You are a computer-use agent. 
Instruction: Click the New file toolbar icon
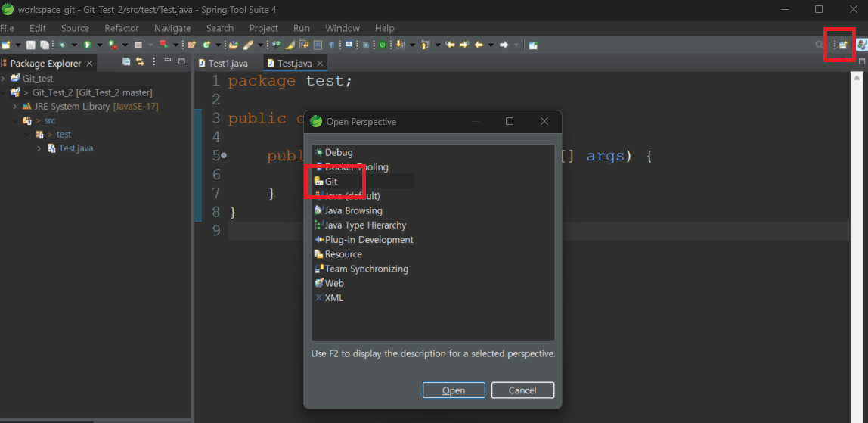(x=5, y=45)
